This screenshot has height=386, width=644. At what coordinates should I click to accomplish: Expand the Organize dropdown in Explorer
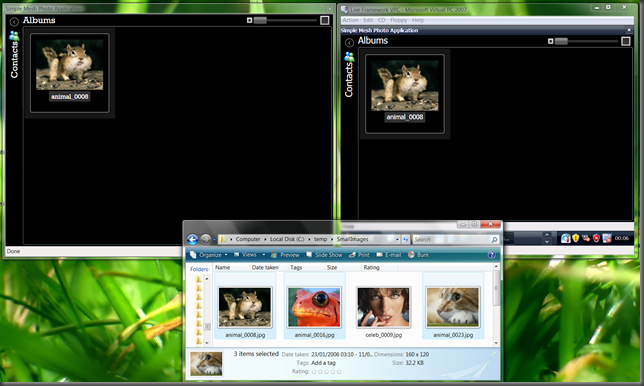(209, 255)
